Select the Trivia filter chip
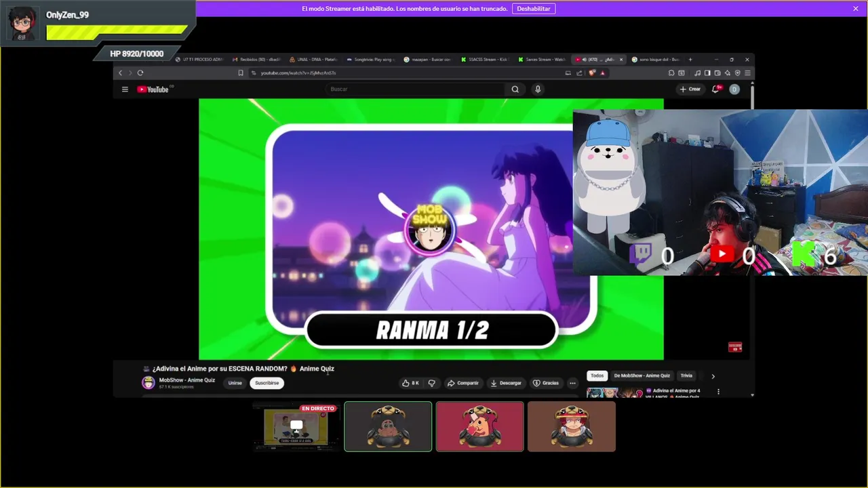 686,375
